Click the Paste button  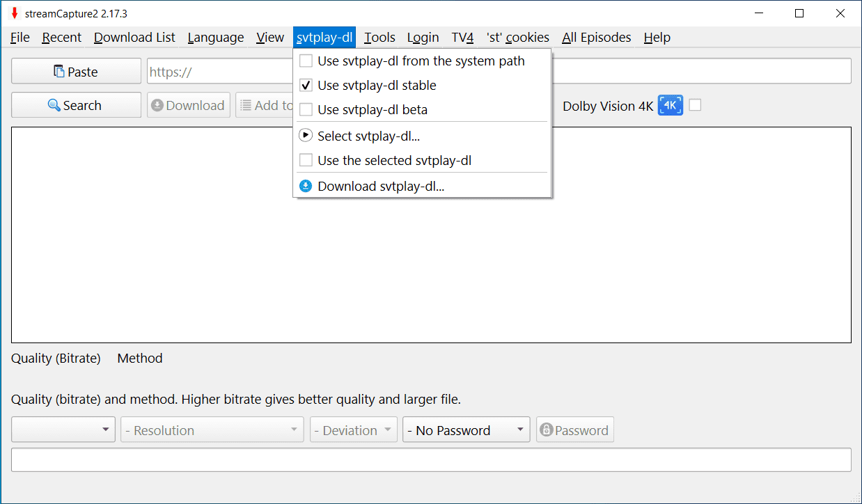pyautogui.click(x=76, y=72)
